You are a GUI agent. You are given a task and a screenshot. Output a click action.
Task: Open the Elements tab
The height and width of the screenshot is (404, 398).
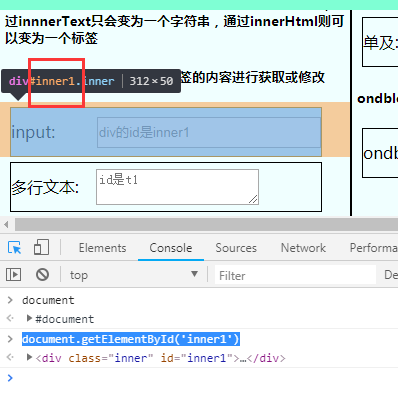102,248
